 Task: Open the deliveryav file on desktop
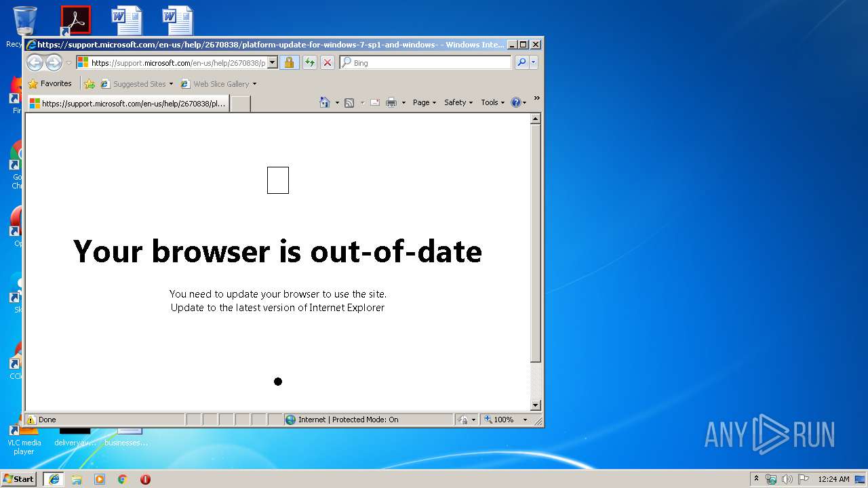[75, 437]
